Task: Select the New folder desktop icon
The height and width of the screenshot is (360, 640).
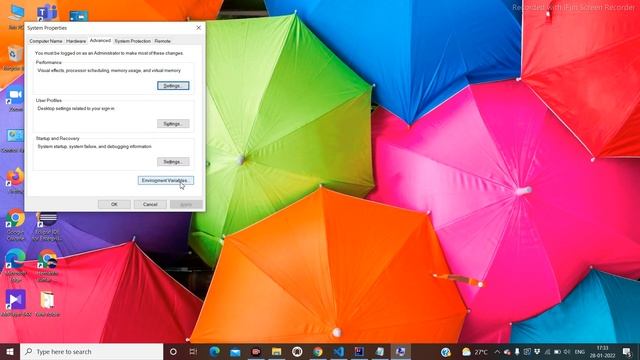Action: pos(47,304)
